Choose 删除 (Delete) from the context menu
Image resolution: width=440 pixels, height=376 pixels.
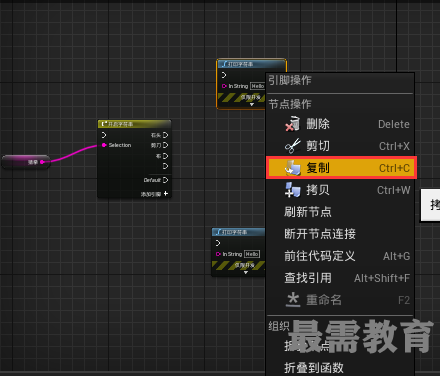point(340,124)
